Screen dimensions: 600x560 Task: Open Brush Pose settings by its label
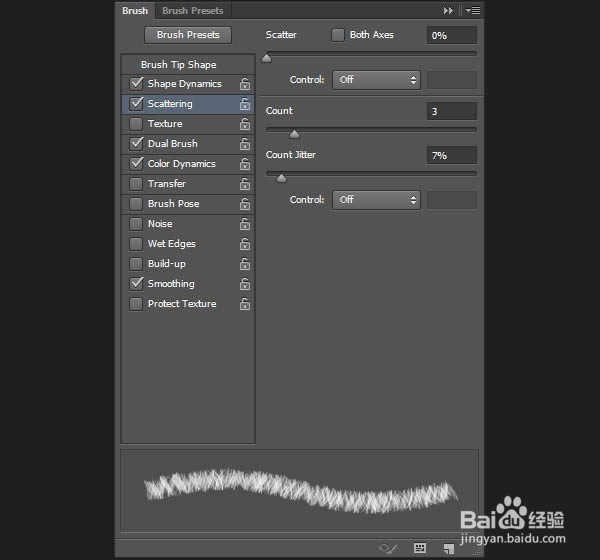[x=174, y=204]
